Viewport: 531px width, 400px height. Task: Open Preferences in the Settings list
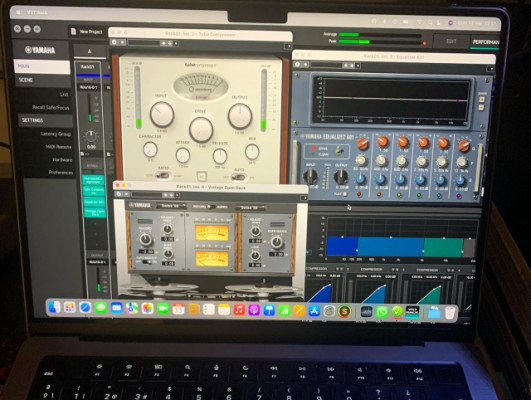coord(61,172)
